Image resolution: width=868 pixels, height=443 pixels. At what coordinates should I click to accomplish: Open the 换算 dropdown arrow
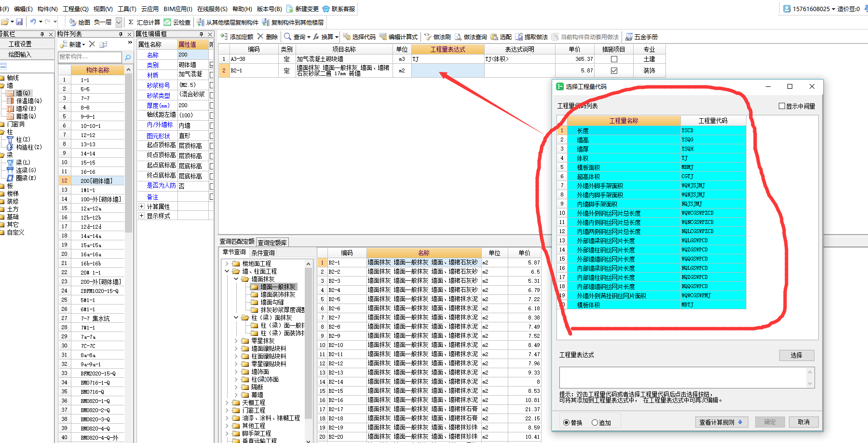337,37
